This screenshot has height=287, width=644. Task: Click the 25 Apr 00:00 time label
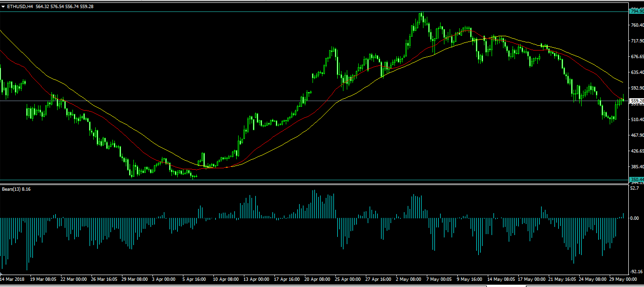tap(348, 279)
